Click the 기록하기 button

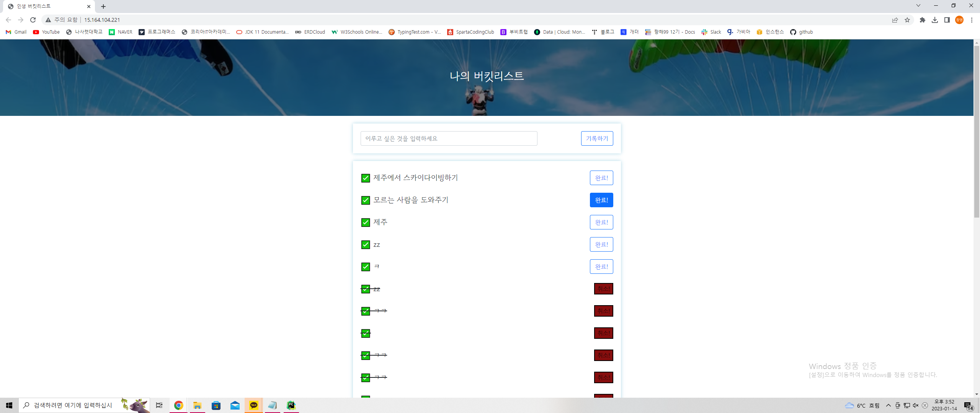(x=597, y=138)
